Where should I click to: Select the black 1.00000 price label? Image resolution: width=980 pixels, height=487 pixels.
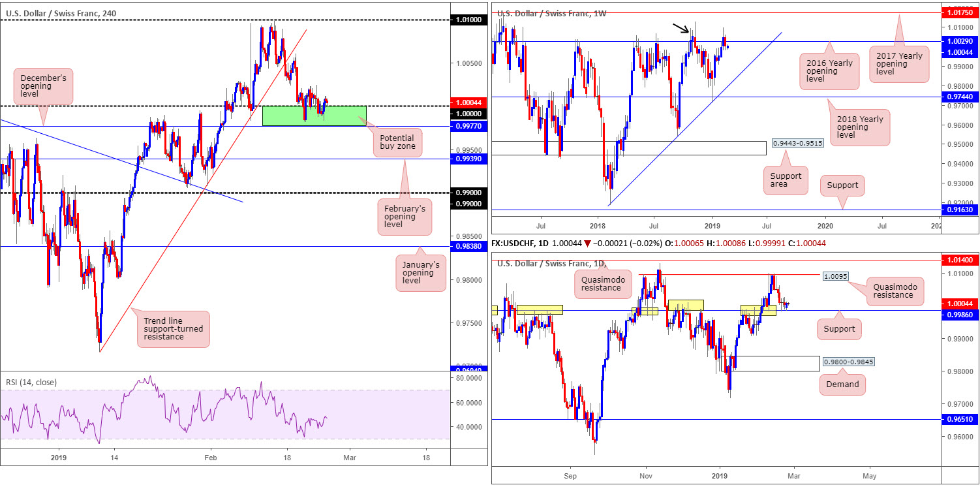469,114
